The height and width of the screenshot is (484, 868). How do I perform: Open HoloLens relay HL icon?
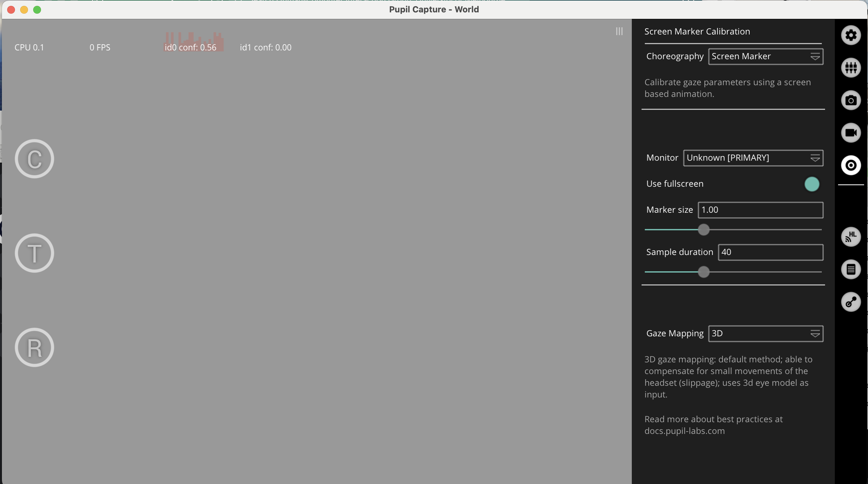851,237
